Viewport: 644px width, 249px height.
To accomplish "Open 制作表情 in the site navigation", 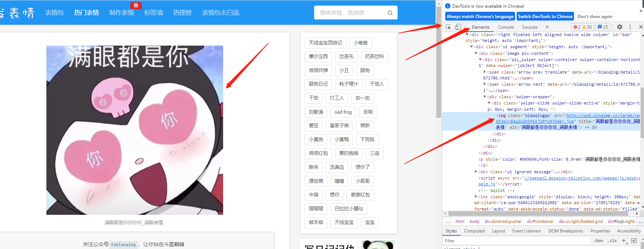I will [122, 13].
